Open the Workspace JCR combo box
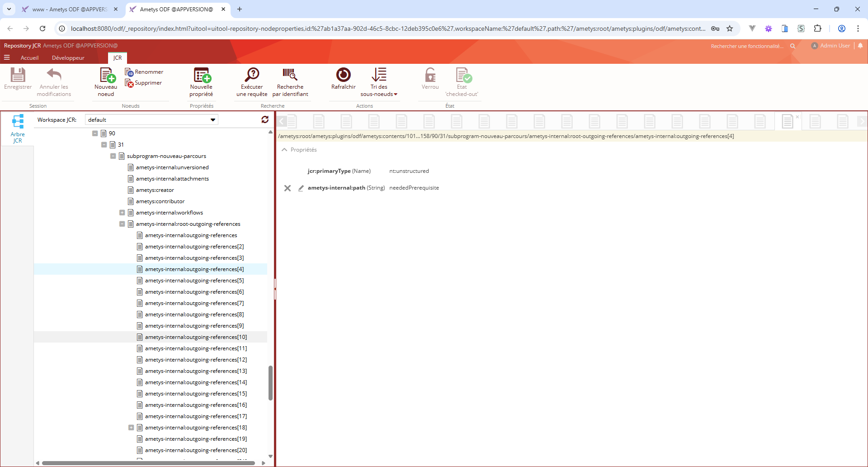The image size is (868, 467). pyautogui.click(x=212, y=120)
